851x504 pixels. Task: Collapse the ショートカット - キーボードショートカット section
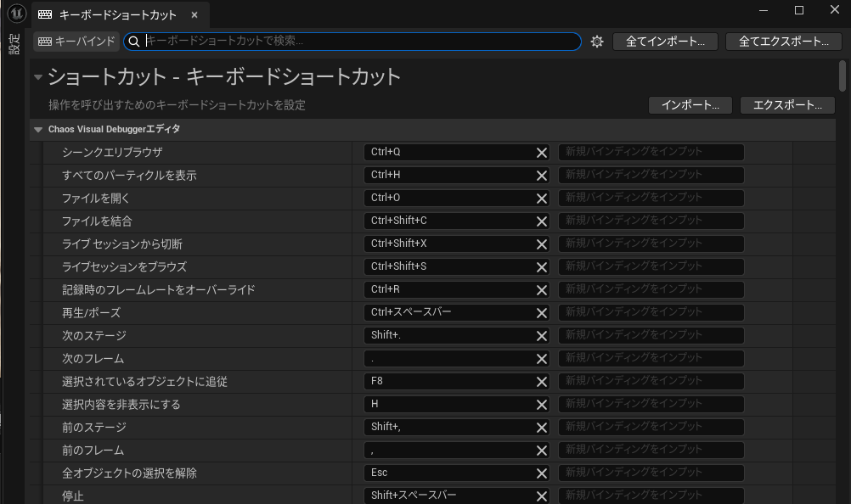point(38,77)
